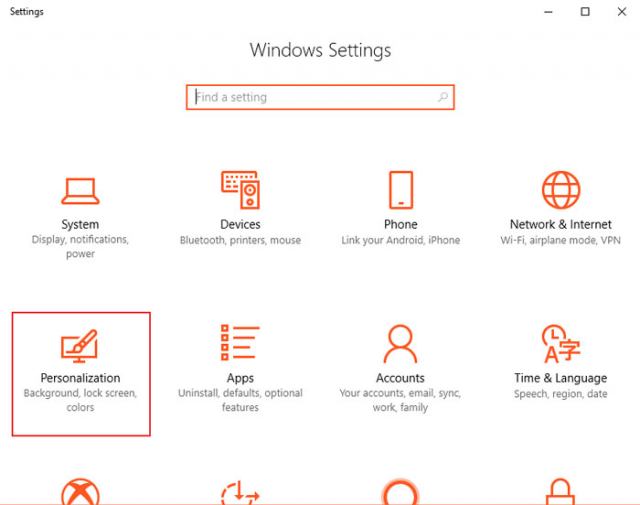640x505 pixels.
Task: Open the Time & Language clock icon
Action: point(561,344)
